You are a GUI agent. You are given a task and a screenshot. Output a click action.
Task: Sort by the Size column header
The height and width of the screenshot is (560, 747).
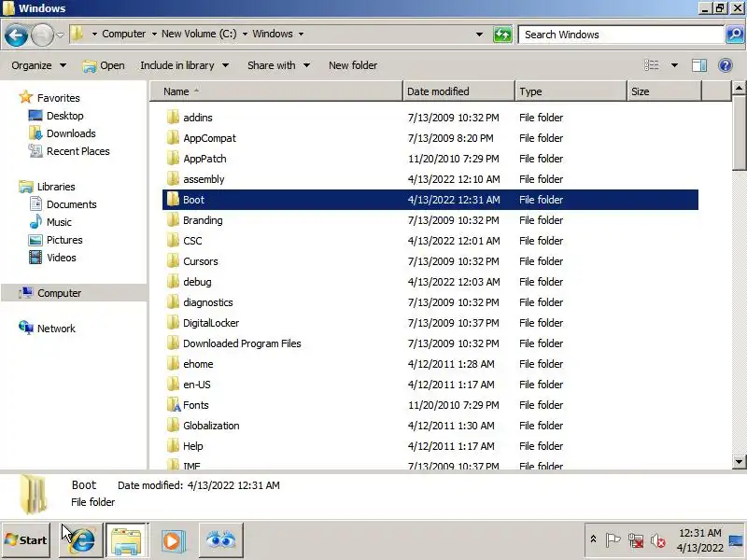click(664, 91)
